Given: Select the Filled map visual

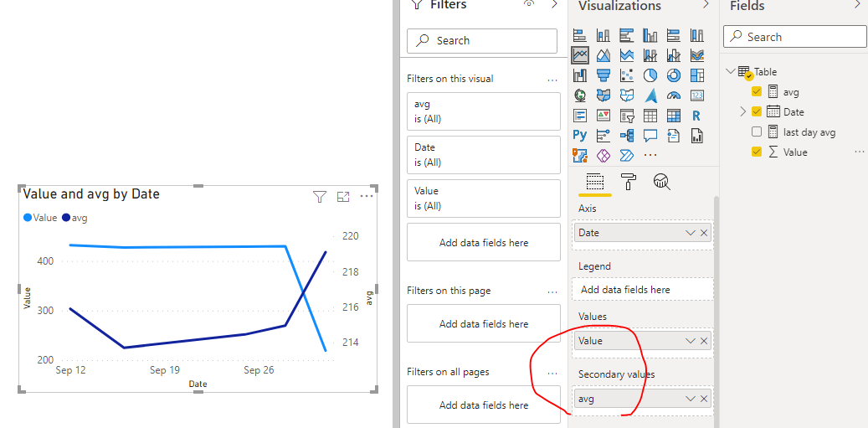Looking at the screenshot, I should 603,95.
